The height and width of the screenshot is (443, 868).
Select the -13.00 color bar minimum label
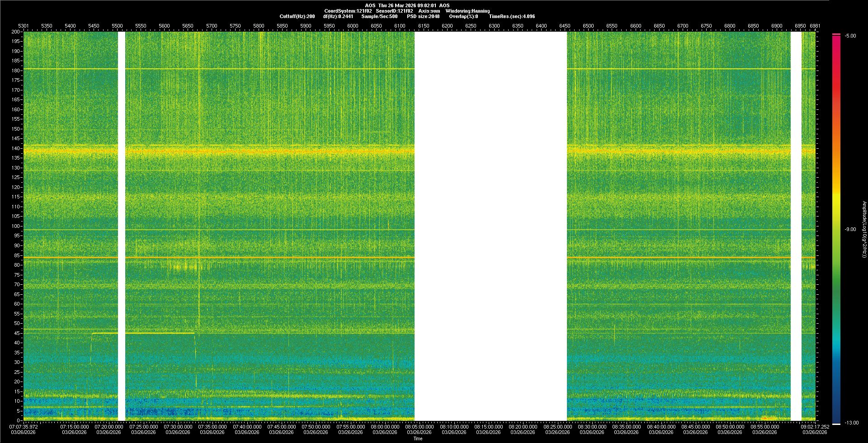pos(852,423)
